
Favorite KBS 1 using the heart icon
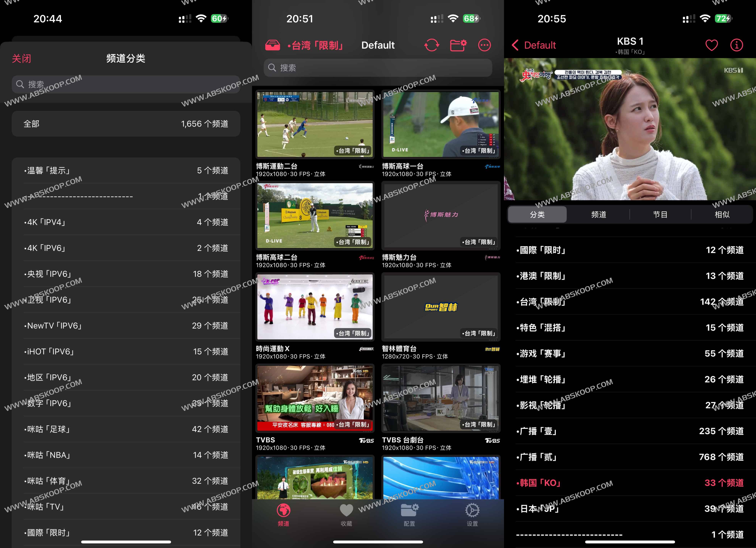pyautogui.click(x=712, y=45)
